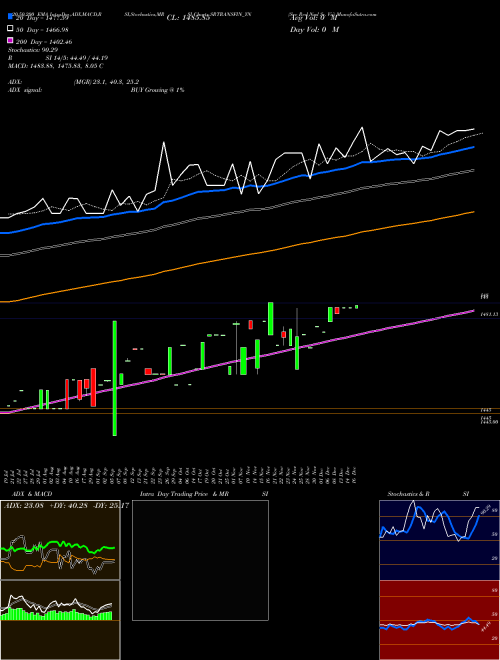
Task: Click the rotated date labels on the x-axis
Action: (x=182, y=475)
